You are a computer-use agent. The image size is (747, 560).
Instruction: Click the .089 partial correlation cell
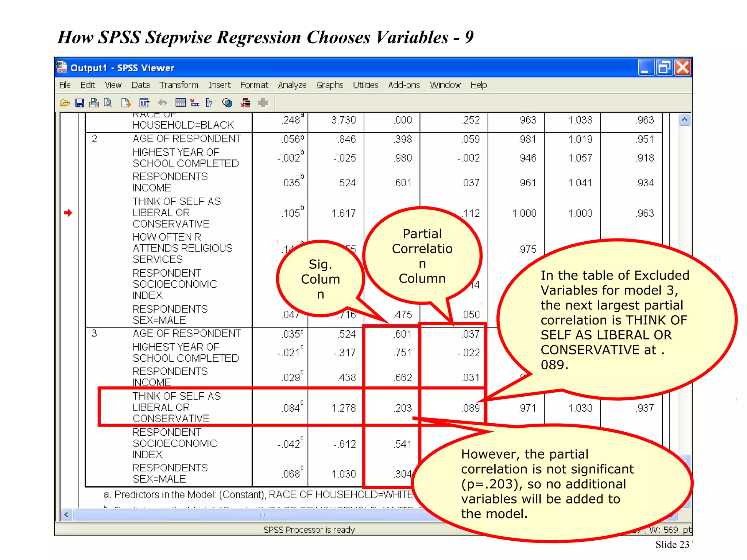pos(471,408)
